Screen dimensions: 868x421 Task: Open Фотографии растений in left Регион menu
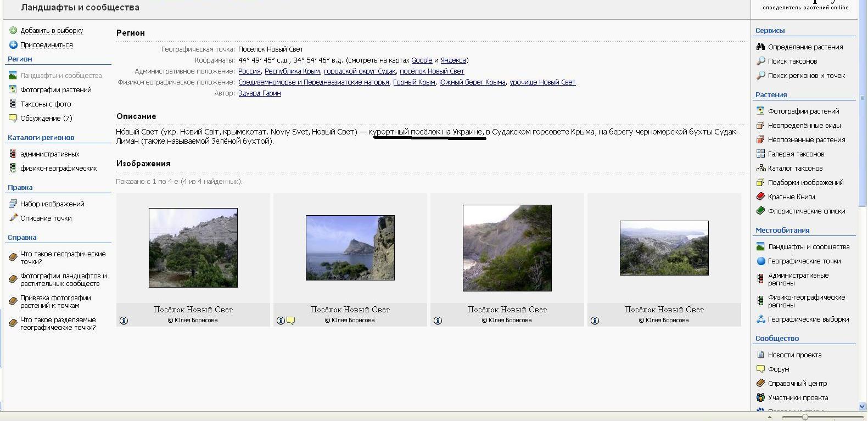pos(55,90)
